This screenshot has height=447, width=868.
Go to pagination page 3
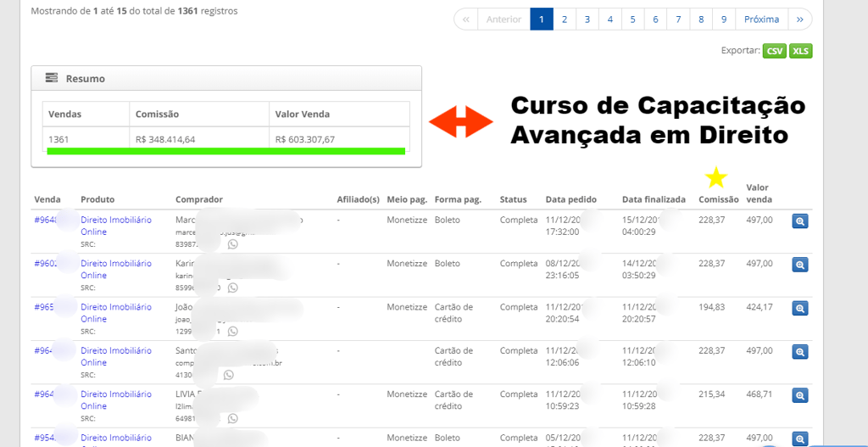pos(587,20)
